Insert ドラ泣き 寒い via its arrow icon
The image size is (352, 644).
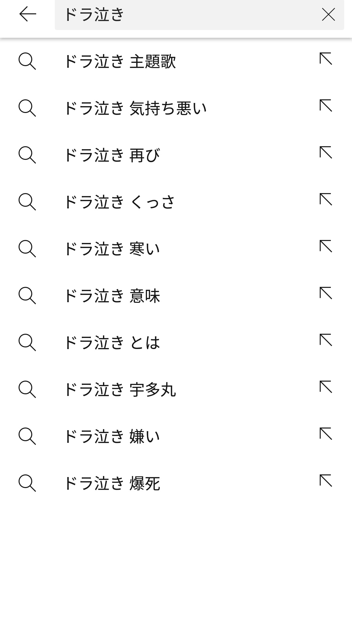[x=326, y=246]
